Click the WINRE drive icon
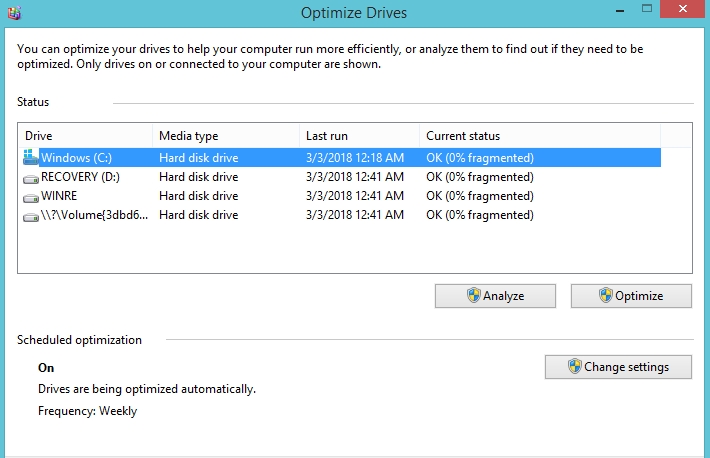710x458 pixels. (x=31, y=196)
